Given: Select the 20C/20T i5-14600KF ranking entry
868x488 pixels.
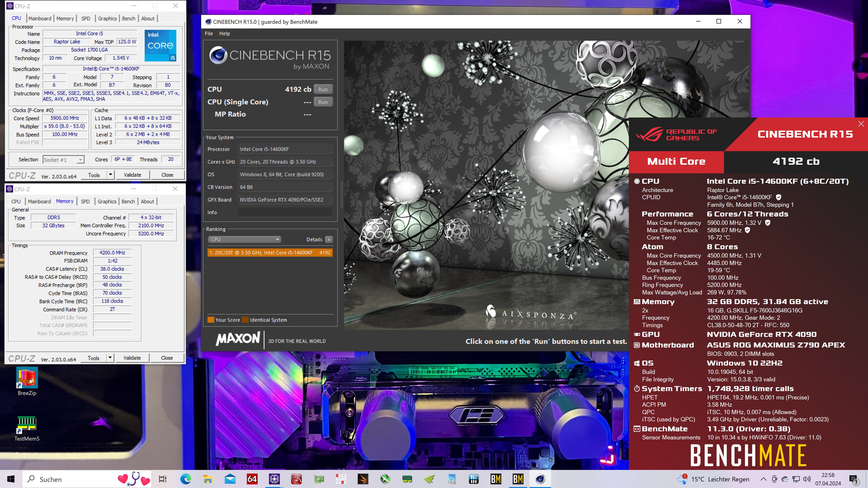Looking at the screenshot, I should pyautogui.click(x=270, y=253).
